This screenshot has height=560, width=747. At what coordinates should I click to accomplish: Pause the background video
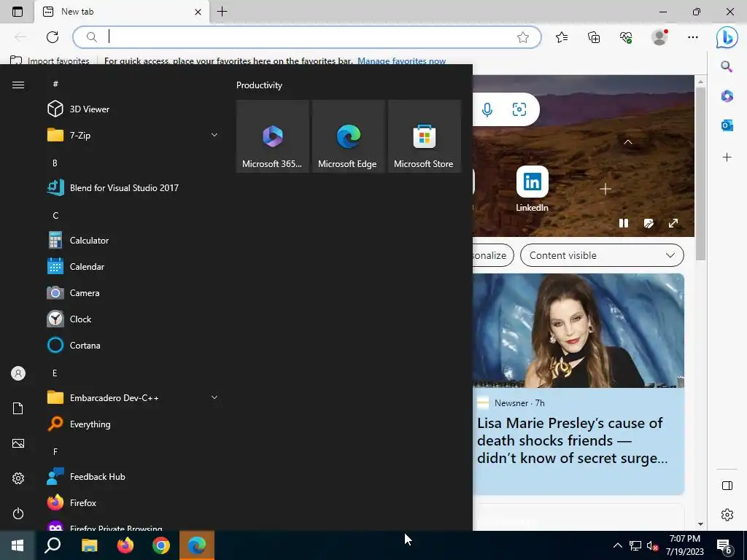623,223
